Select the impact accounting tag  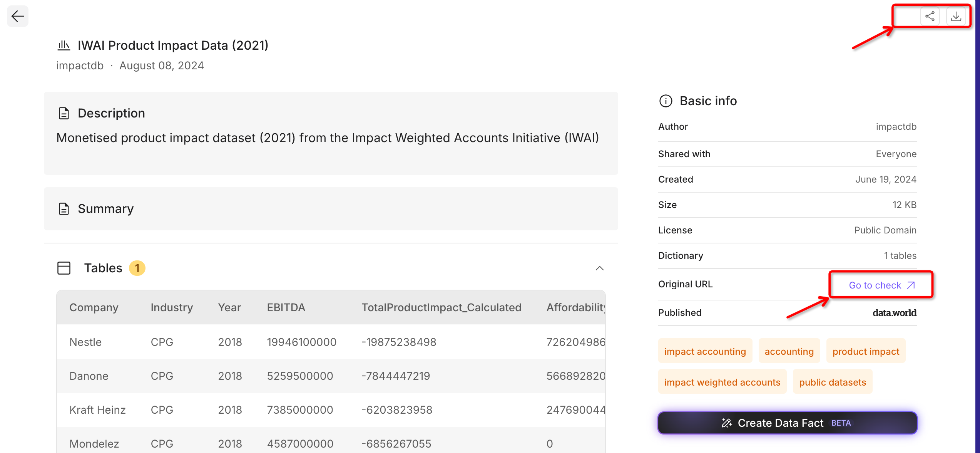(705, 351)
